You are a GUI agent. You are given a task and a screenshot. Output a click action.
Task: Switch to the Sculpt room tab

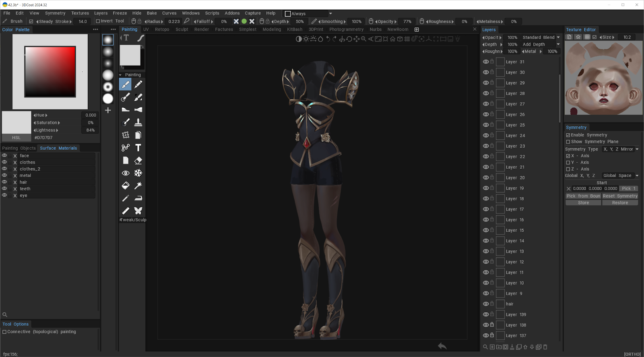[182, 29]
